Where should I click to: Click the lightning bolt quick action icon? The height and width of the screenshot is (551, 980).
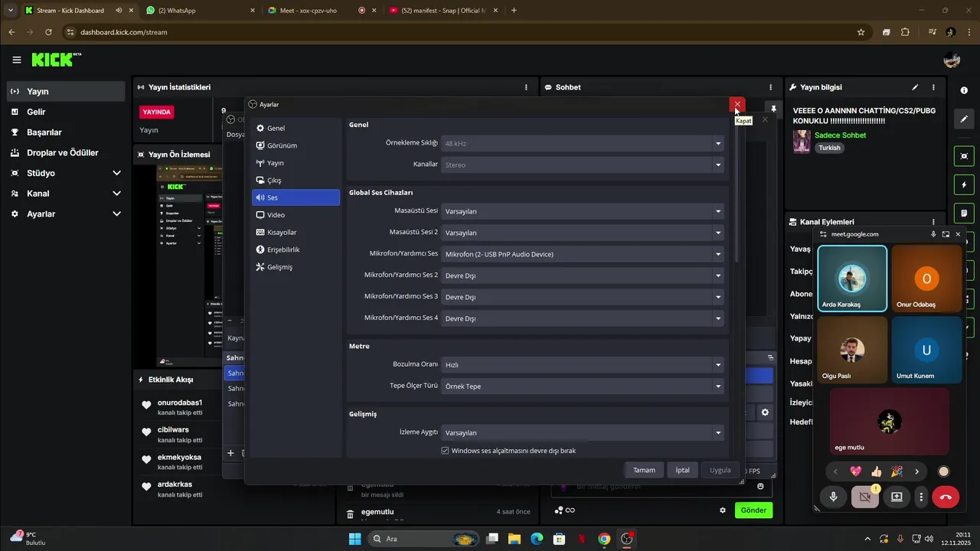(964, 185)
